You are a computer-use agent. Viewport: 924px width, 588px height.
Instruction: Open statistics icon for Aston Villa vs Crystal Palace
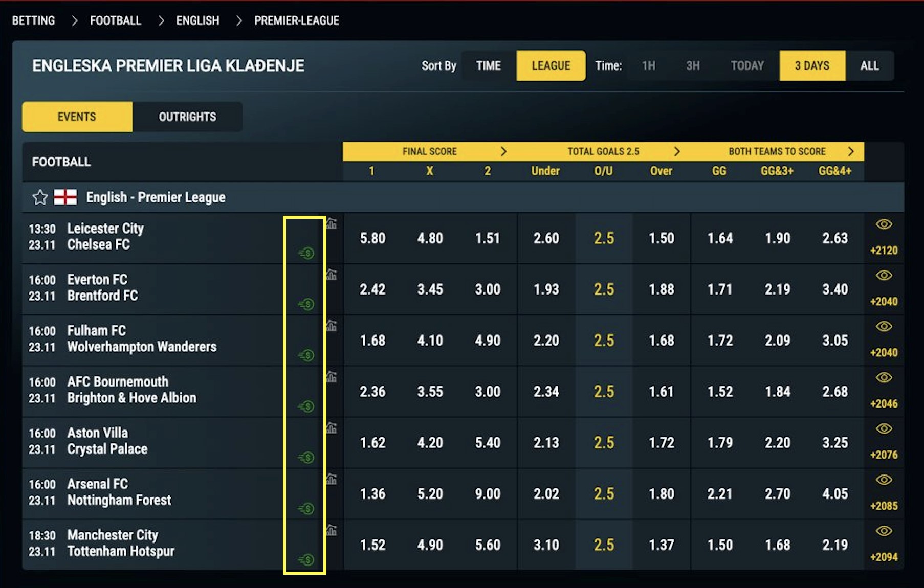[x=332, y=428]
